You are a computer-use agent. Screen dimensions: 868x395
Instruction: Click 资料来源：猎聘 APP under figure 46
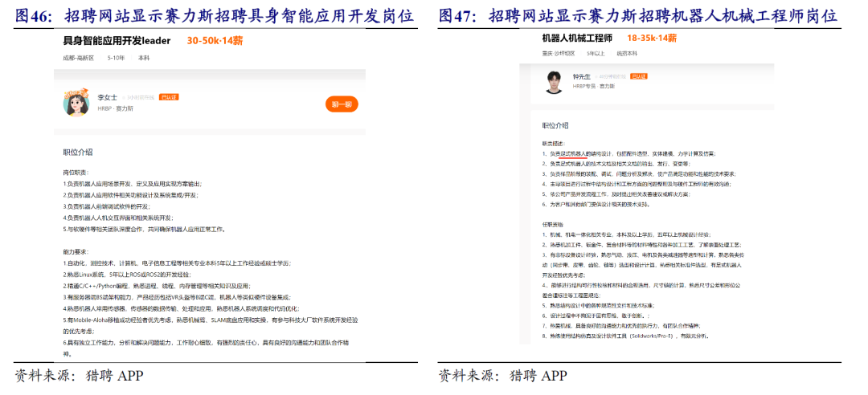[x=79, y=376]
